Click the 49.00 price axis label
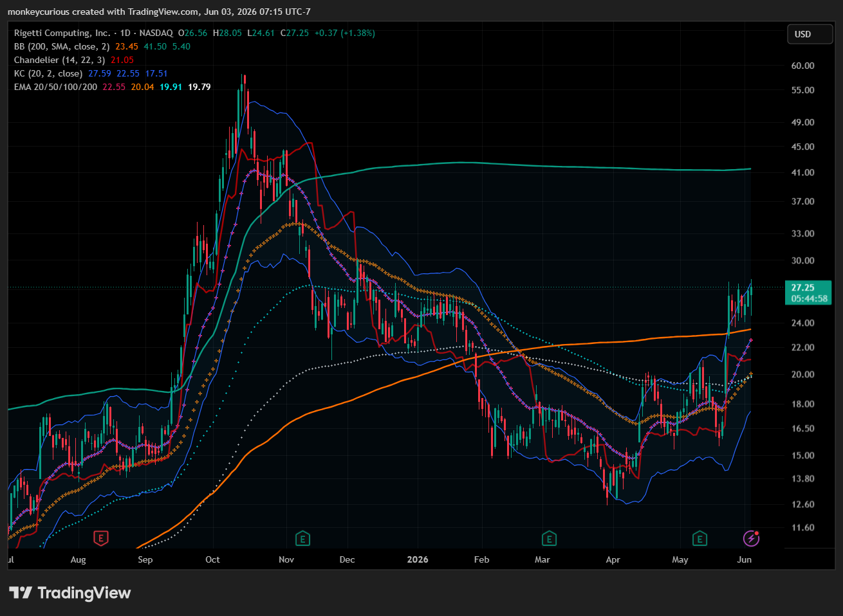Screen dimensions: 843x616 point(803,122)
